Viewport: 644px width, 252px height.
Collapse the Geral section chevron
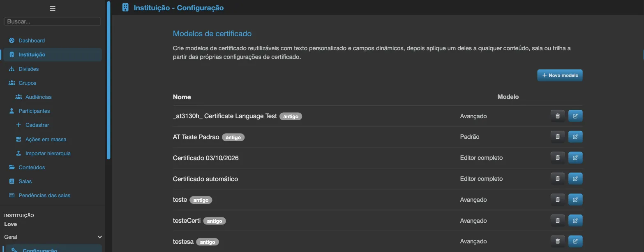(99, 237)
